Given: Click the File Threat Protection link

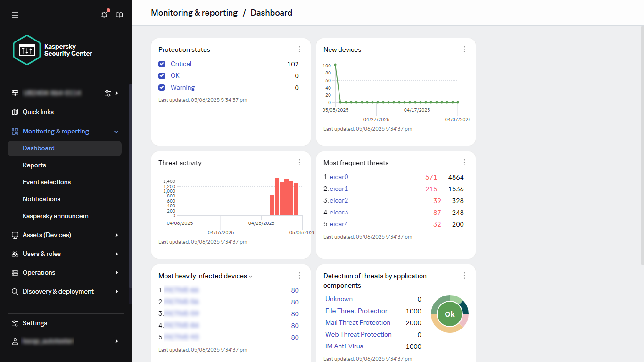Looking at the screenshot, I should coord(357,311).
